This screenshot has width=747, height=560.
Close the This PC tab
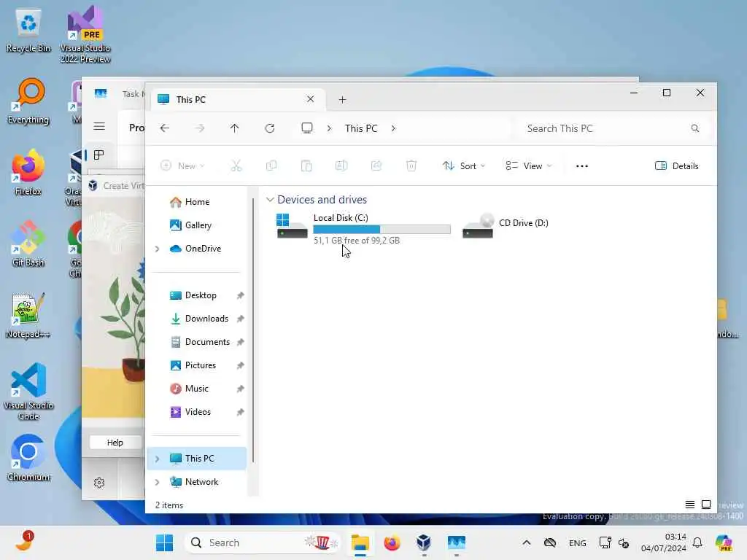[311, 99]
